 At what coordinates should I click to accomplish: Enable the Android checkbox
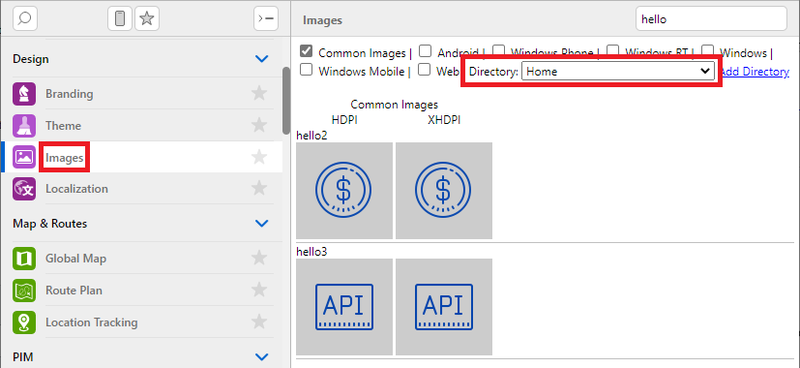tap(425, 51)
